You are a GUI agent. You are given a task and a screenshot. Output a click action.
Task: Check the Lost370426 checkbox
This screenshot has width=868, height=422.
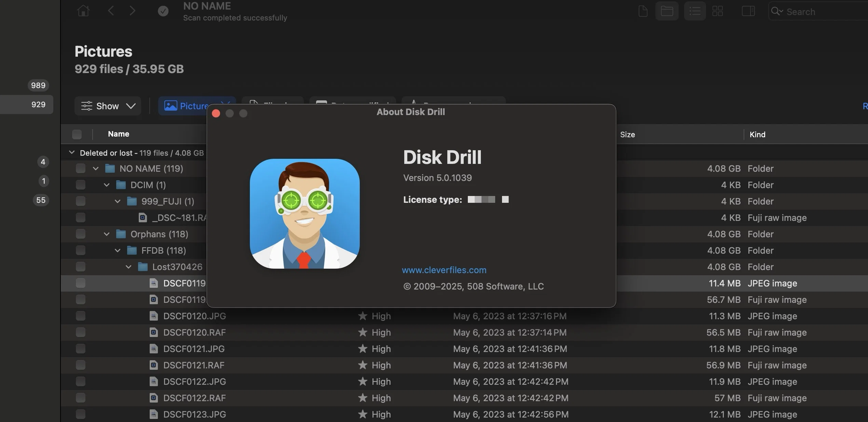tap(81, 267)
